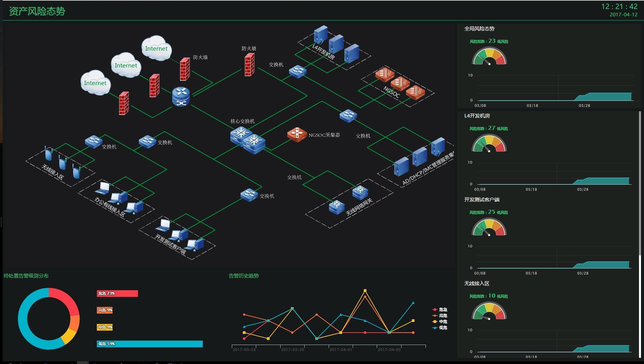This screenshot has height=364, width=644.
Task: Select the L4开发机房 server group
Action: (x=336, y=44)
